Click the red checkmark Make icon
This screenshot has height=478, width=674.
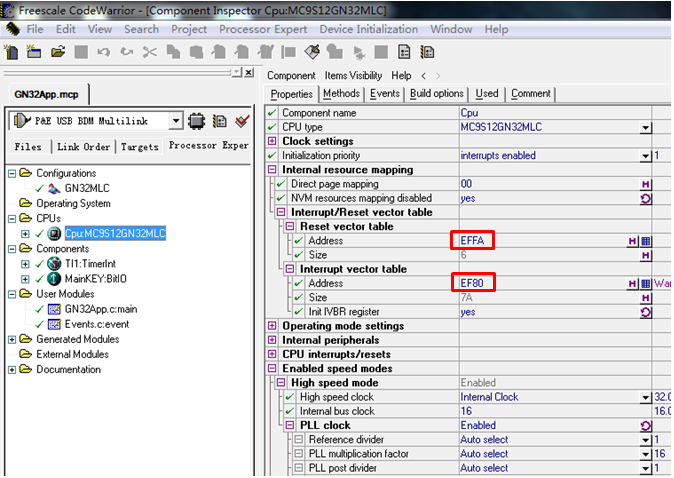point(242,121)
